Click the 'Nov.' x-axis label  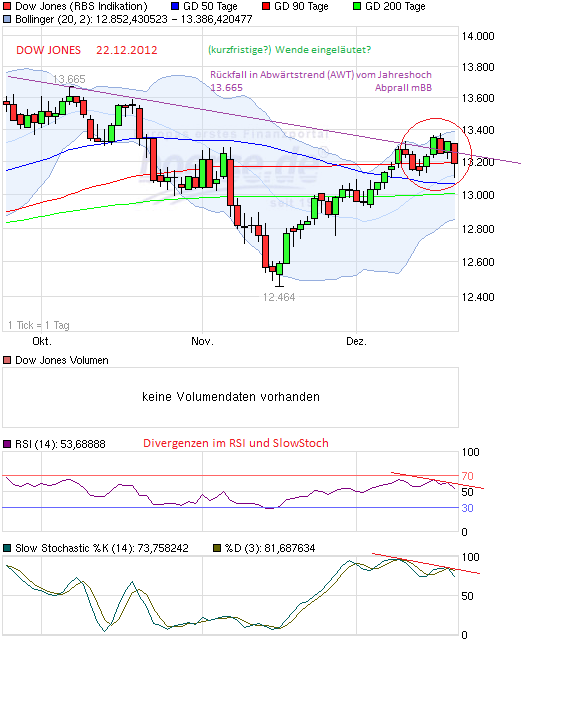(202, 341)
